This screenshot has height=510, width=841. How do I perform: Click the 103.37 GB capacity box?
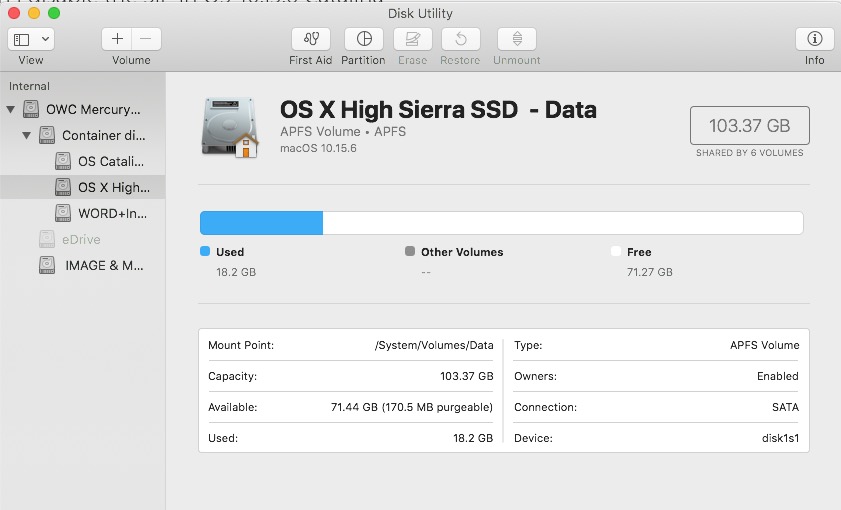(749, 125)
